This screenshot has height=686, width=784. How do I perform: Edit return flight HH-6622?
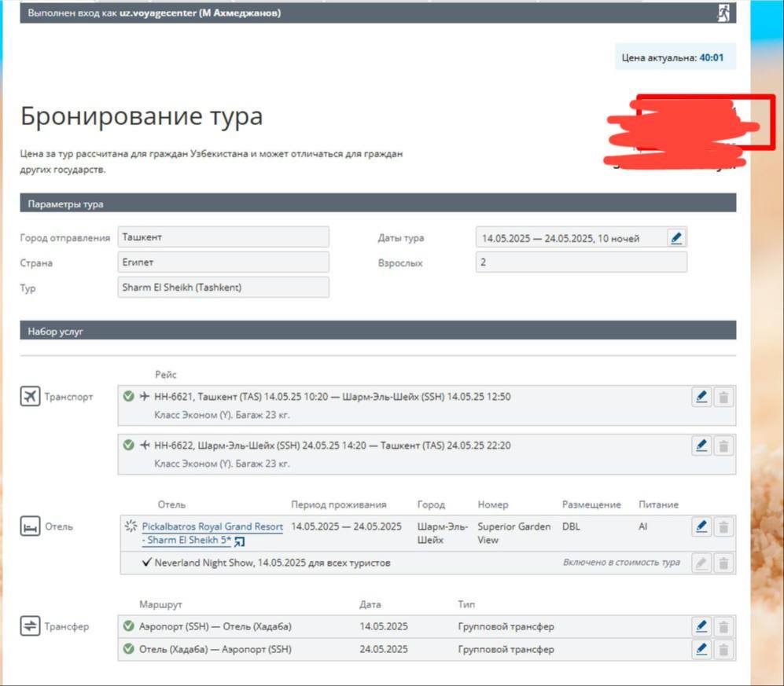701,446
